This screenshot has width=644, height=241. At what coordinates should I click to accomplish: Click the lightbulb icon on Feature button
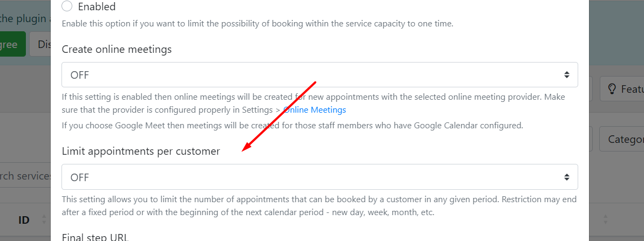pyautogui.click(x=612, y=88)
